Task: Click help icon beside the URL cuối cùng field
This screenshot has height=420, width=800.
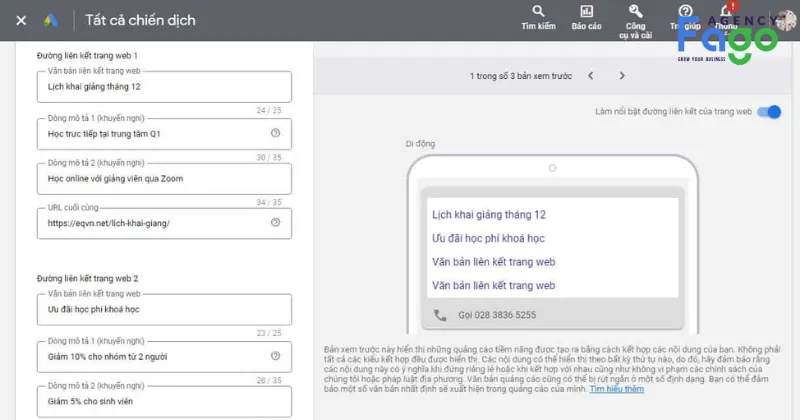Action: [x=276, y=223]
